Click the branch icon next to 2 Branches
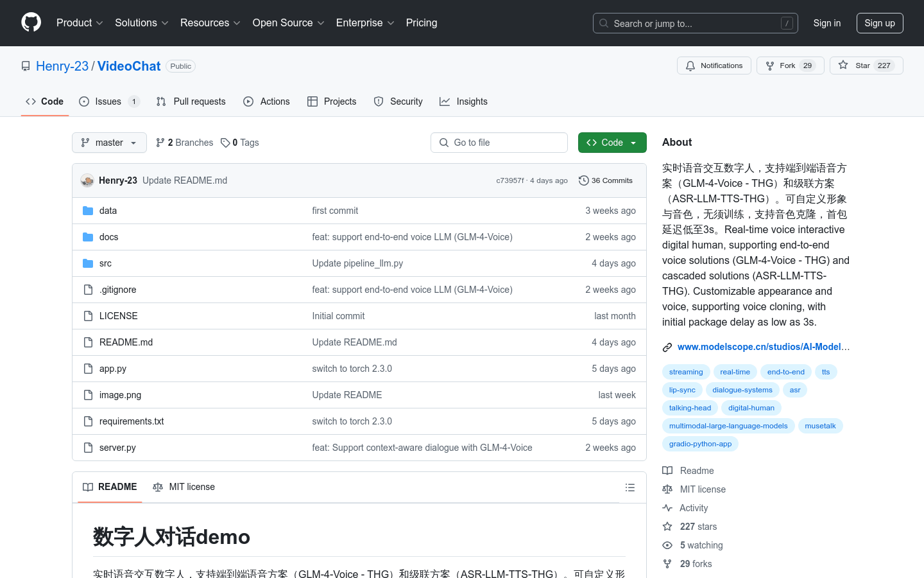 [x=160, y=143]
